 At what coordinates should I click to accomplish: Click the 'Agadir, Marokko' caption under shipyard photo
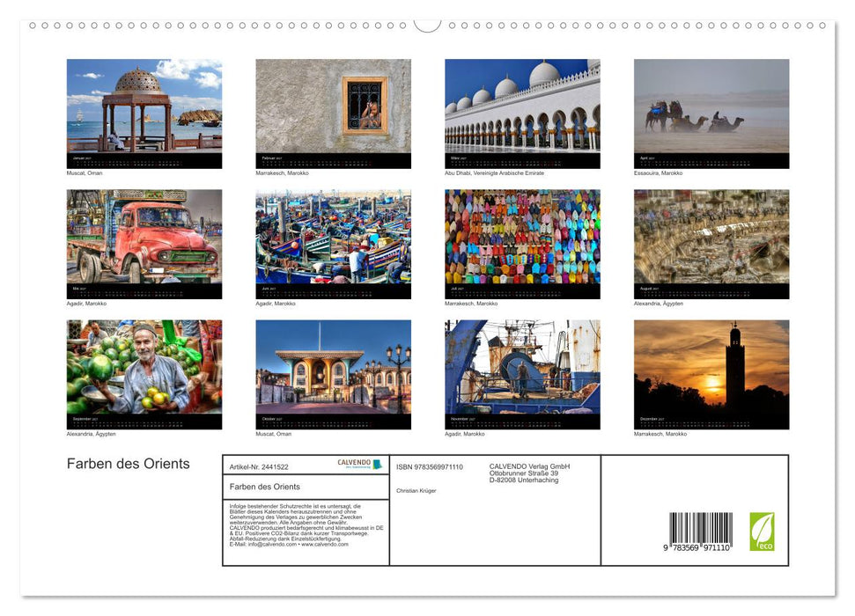[x=465, y=435]
